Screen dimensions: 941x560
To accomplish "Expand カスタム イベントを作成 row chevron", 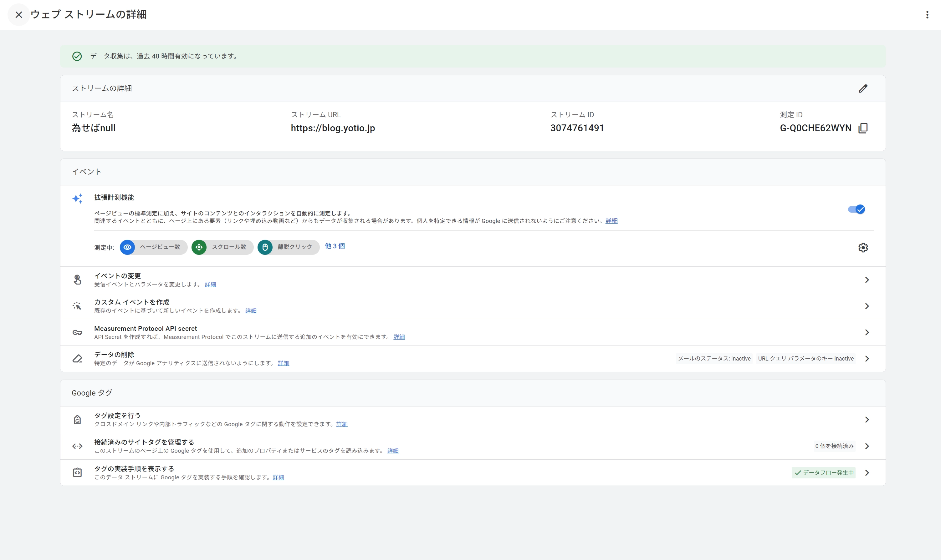I will (867, 306).
